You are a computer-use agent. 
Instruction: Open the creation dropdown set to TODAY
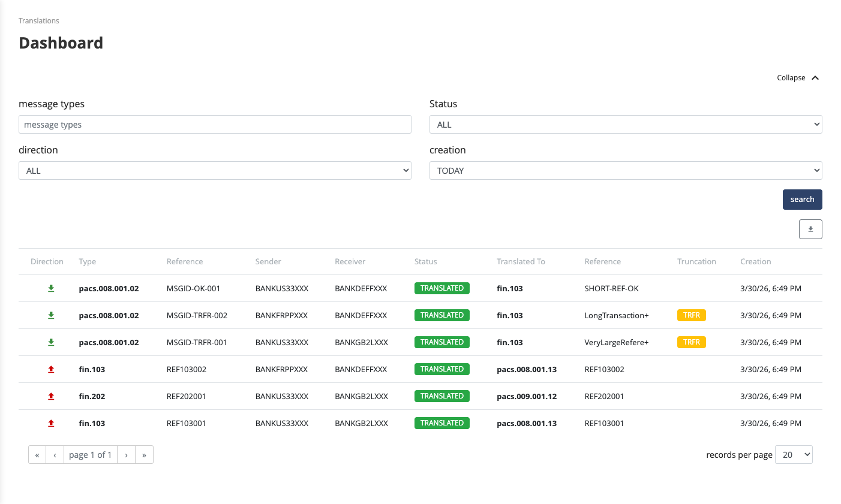pyautogui.click(x=626, y=171)
